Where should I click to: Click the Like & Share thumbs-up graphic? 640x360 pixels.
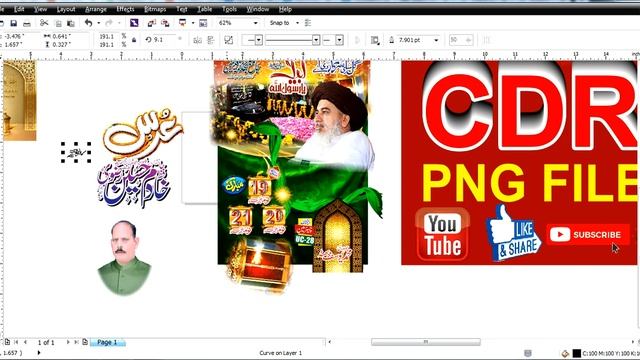pyautogui.click(x=513, y=233)
